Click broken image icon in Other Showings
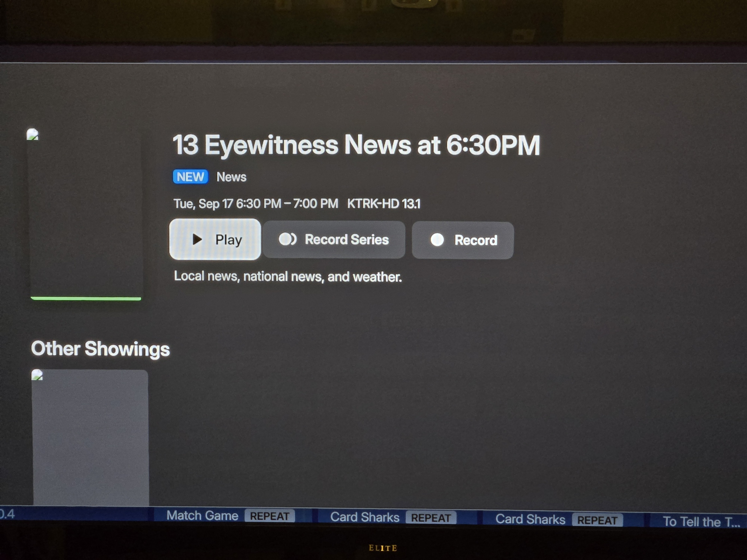This screenshot has width=747, height=560. (37, 375)
